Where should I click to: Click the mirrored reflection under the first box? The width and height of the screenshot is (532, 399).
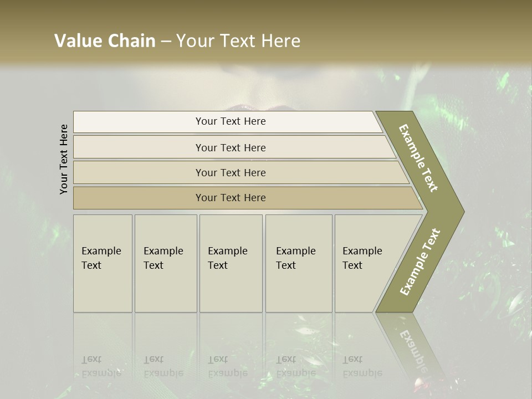pos(103,366)
